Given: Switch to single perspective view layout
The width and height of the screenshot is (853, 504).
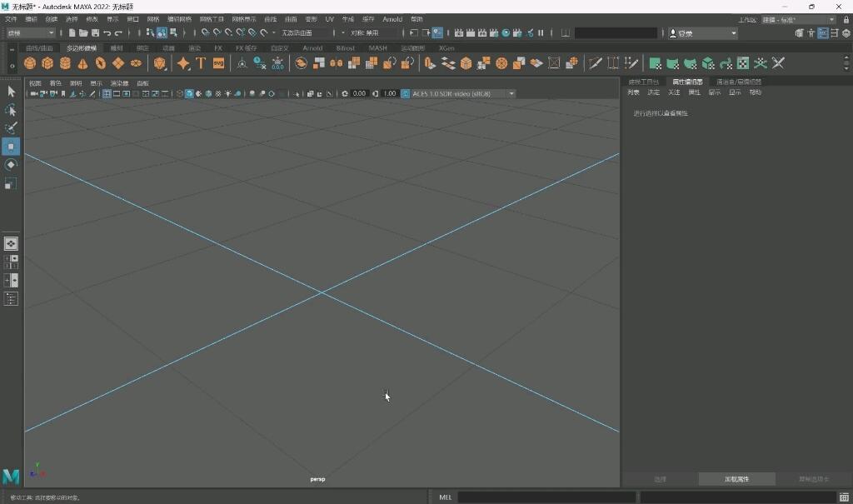Looking at the screenshot, I should (11, 243).
